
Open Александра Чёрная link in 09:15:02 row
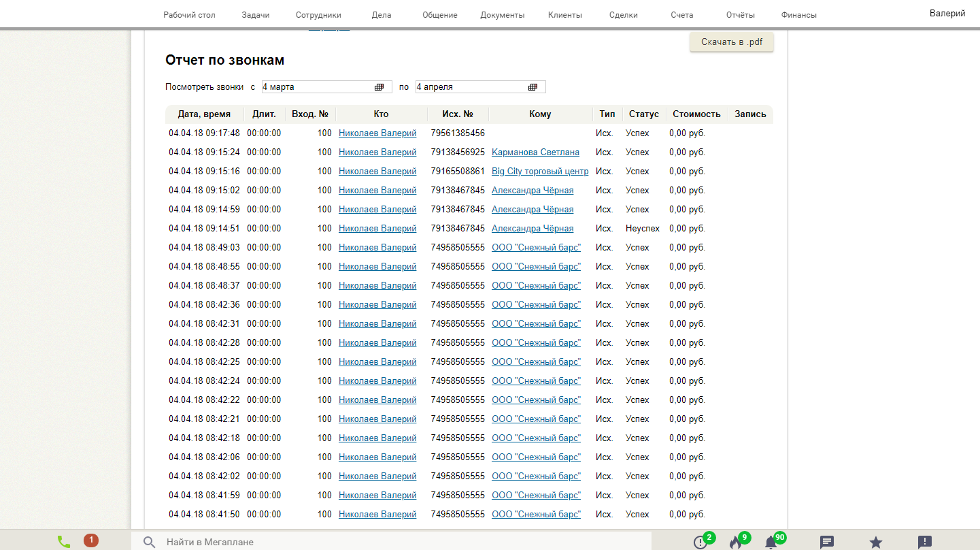pyautogui.click(x=533, y=191)
